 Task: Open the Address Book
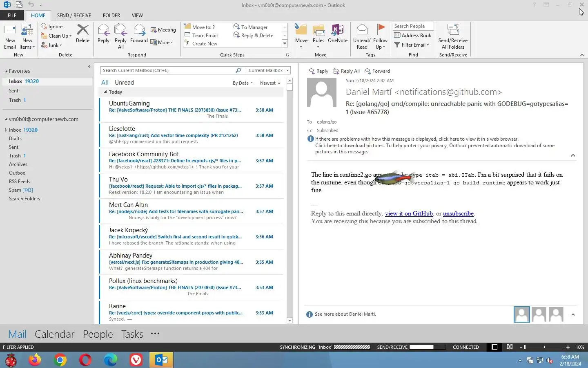pyautogui.click(x=413, y=36)
